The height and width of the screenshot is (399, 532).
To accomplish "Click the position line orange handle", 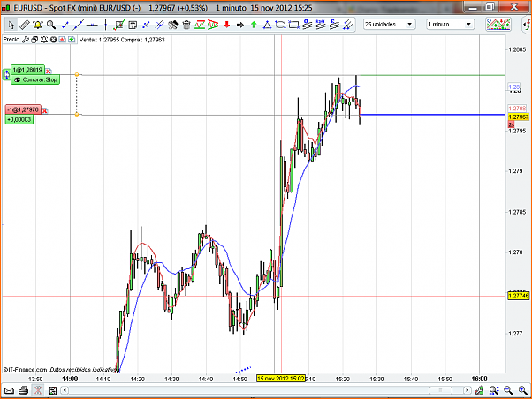I will pos(77,114).
